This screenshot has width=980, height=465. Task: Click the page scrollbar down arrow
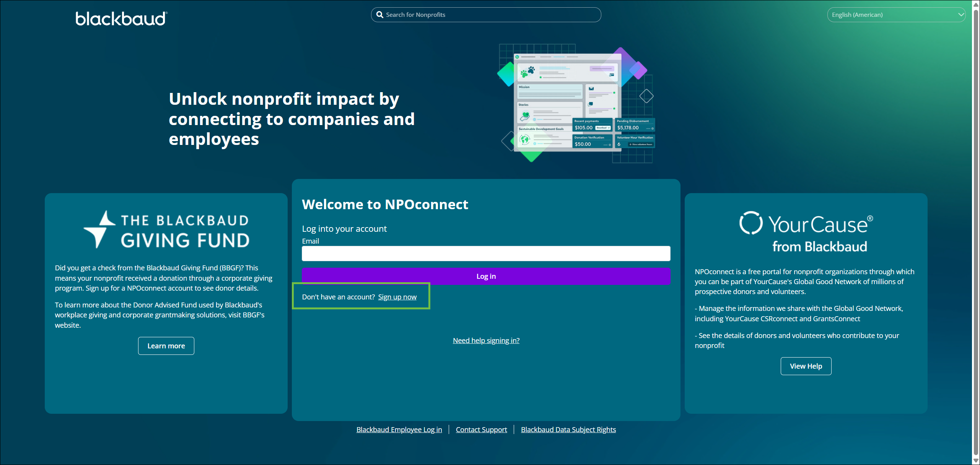976,461
